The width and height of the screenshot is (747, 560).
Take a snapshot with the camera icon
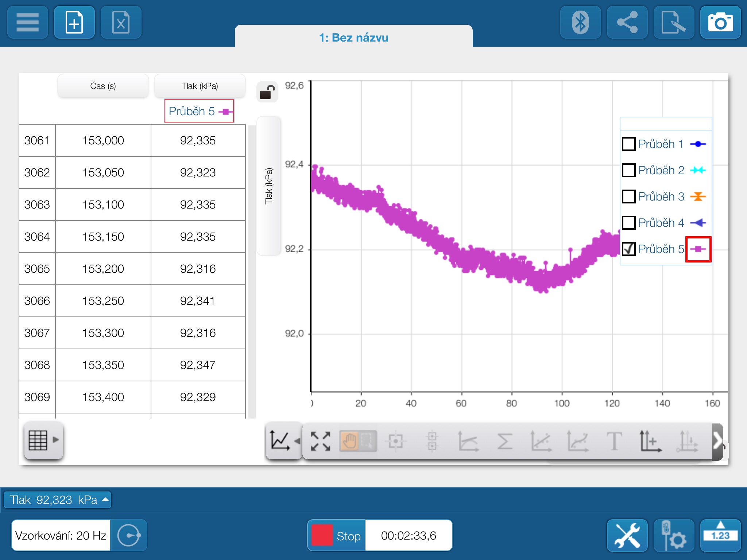(720, 23)
